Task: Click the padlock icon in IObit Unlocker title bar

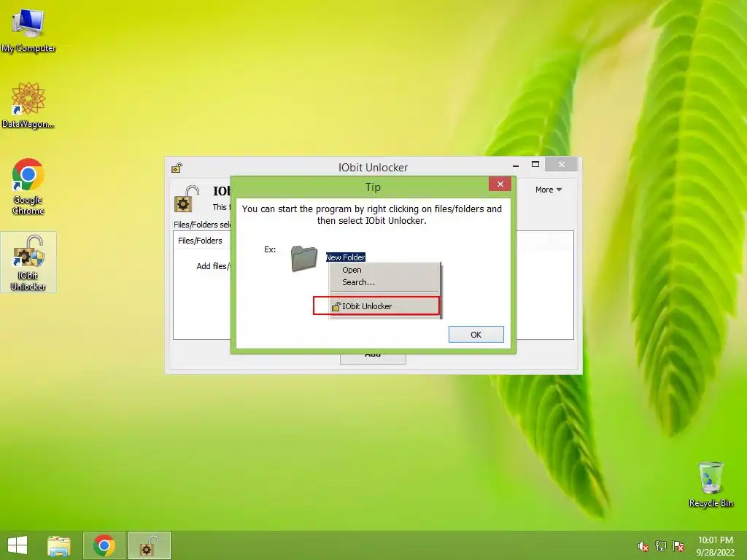Action: tap(177, 168)
